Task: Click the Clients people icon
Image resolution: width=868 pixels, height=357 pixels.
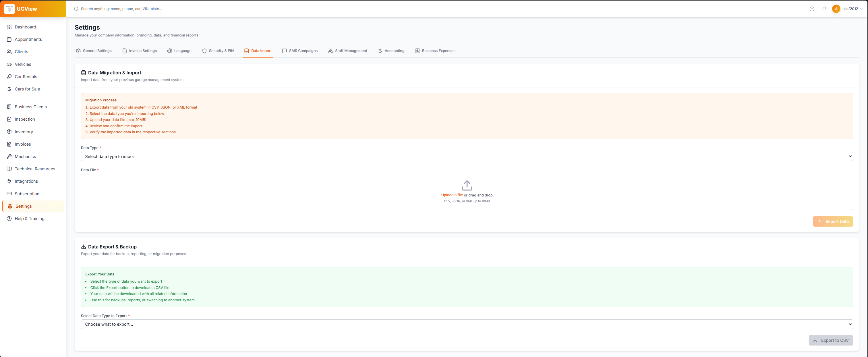Action: coord(9,52)
